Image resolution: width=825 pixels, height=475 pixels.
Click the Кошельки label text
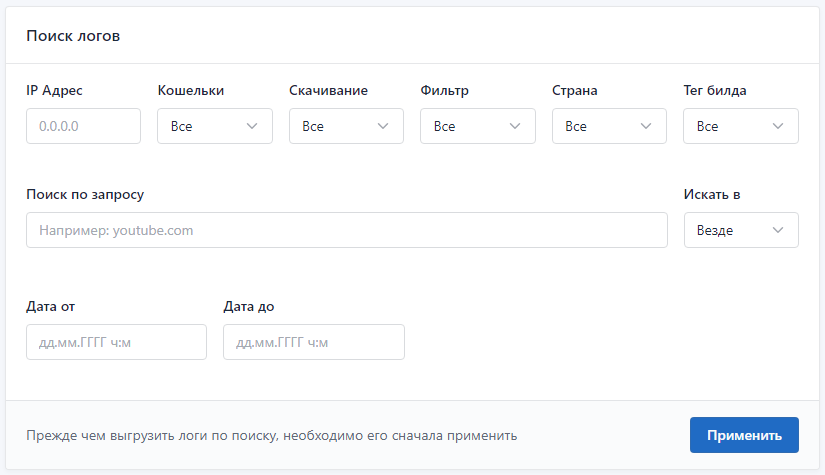coord(191,90)
